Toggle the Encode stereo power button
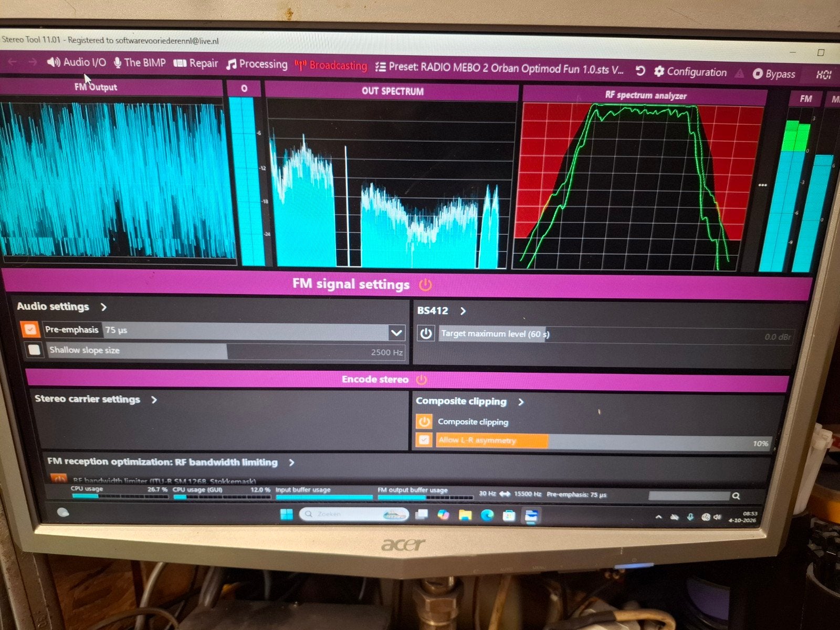 pyautogui.click(x=421, y=380)
